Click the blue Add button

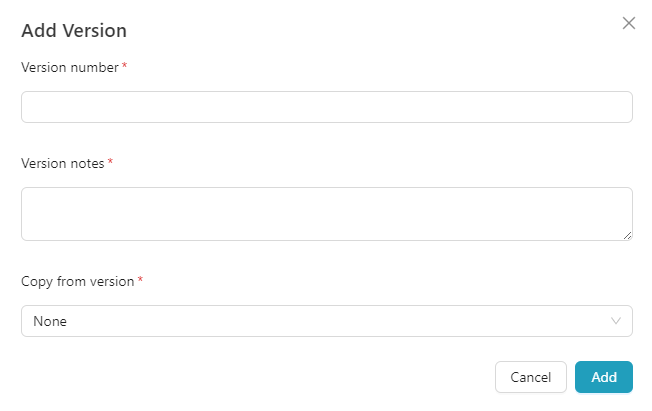pos(604,377)
